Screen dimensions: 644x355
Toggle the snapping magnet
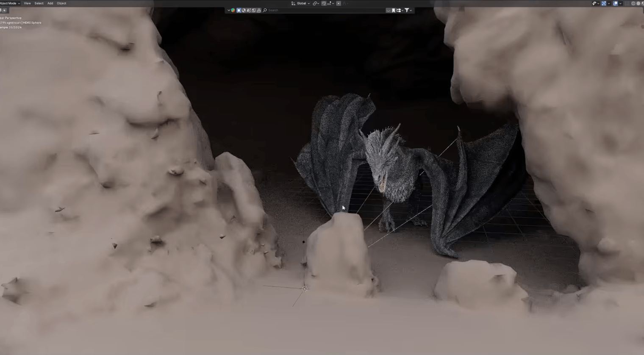(324, 3)
